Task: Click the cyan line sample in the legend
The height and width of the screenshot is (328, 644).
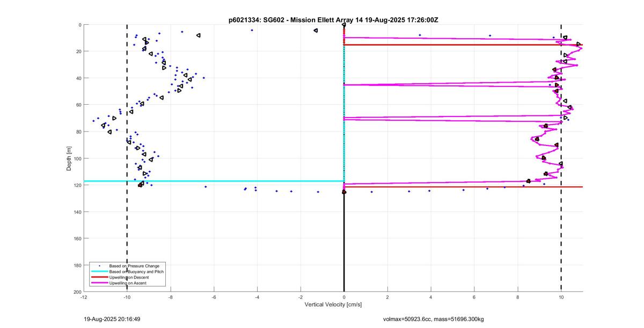Action: pyautogui.click(x=98, y=272)
